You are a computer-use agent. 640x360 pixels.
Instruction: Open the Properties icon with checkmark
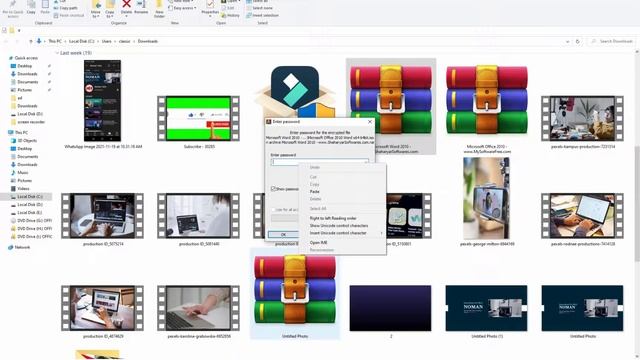point(210,7)
